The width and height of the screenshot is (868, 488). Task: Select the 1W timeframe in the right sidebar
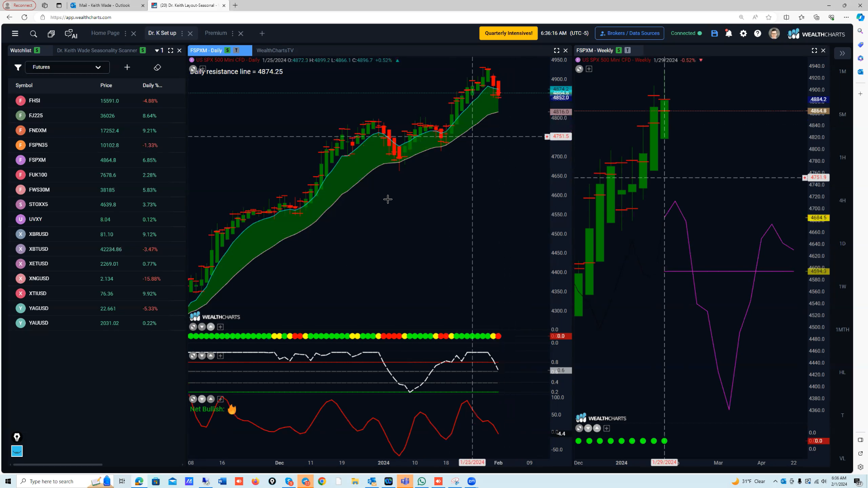[x=842, y=286]
